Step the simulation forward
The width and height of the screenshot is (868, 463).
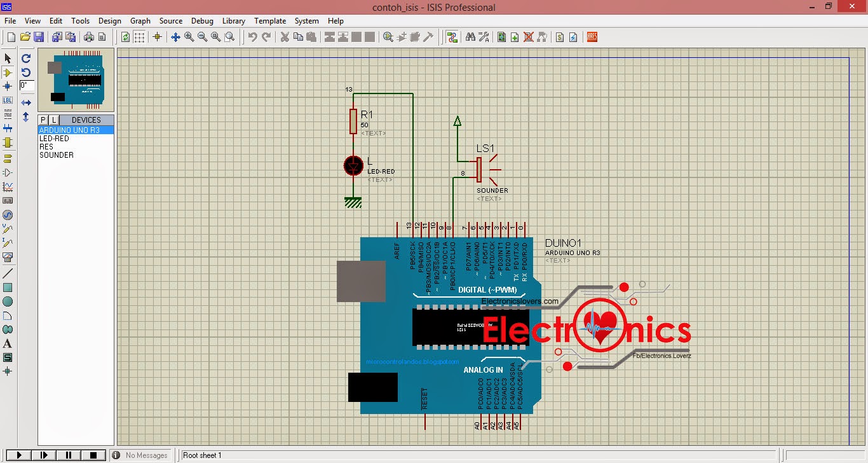coord(44,455)
